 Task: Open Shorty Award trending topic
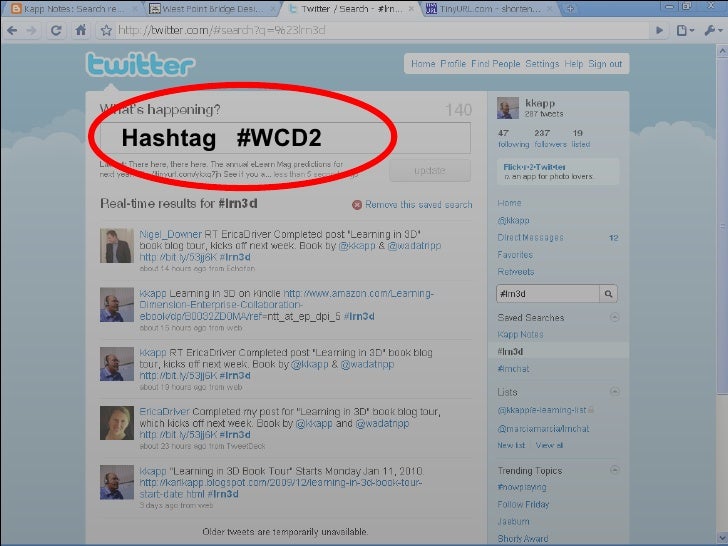pos(523,539)
